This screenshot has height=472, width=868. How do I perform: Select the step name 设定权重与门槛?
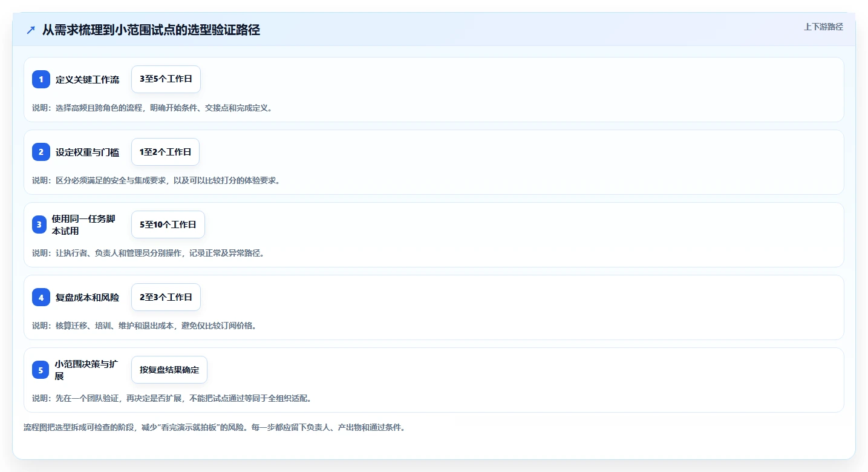(x=87, y=152)
